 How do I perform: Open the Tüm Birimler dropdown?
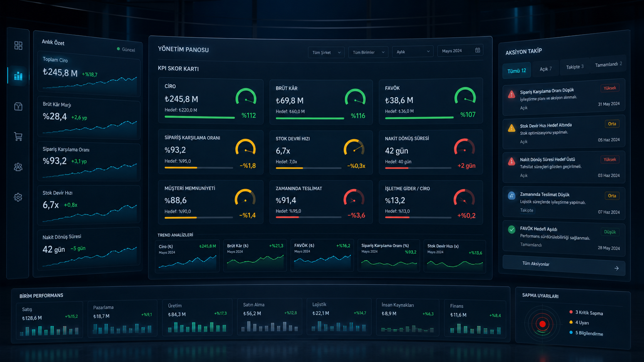pyautogui.click(x=368, y=52)
